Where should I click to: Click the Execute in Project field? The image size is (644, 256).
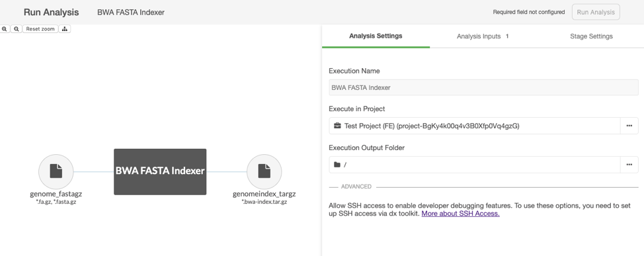point(474,126)
